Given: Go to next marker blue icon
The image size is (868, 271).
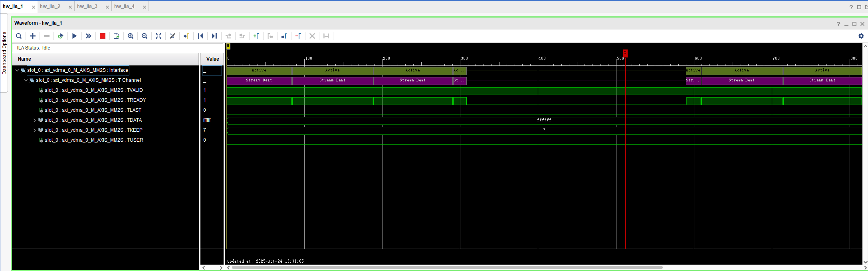Looking at the screenshot, I should (284, 36).
